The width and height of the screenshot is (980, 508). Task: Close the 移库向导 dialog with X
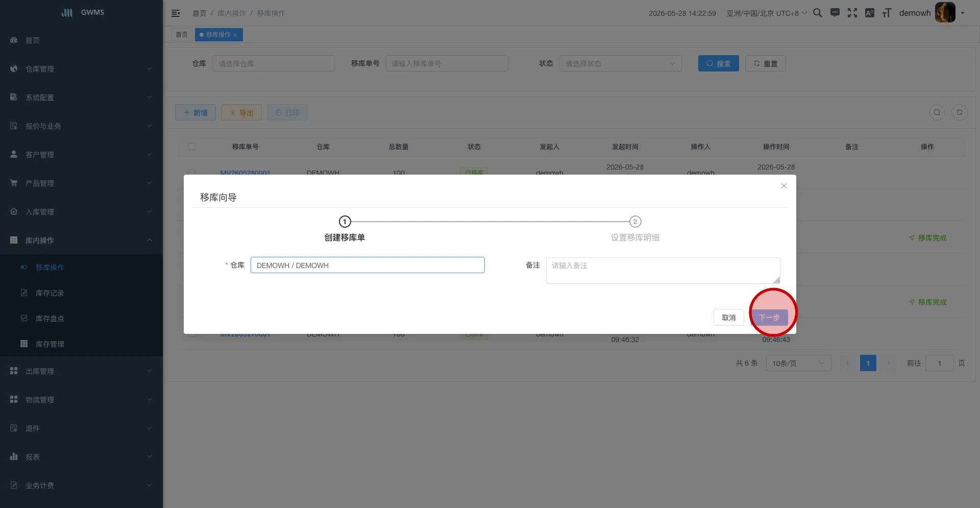click(784, 186)
